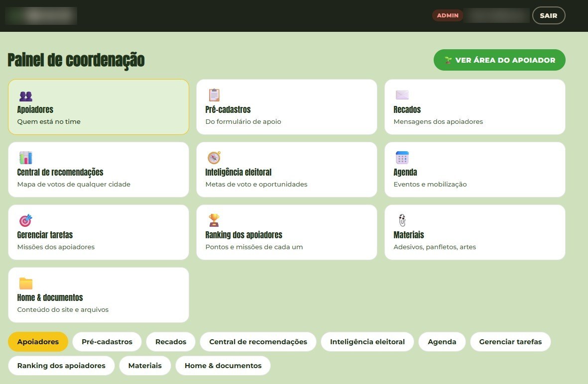Viewport: 588px width, 384px height.
Task: Click 'Metas de voto e oportunidades' text
Action: [x=256, y=185]
